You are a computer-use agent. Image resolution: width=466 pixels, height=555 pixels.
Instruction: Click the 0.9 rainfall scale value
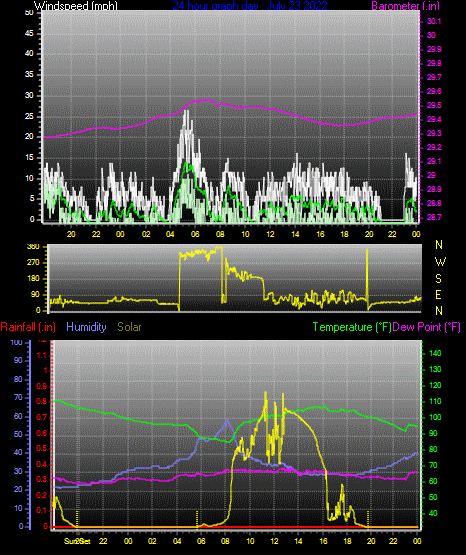point(41,386)
